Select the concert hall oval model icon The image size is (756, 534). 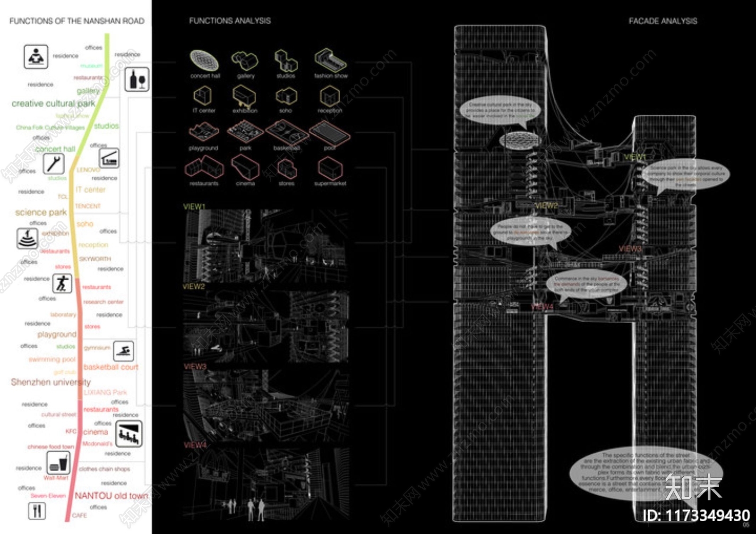(205, 60)
